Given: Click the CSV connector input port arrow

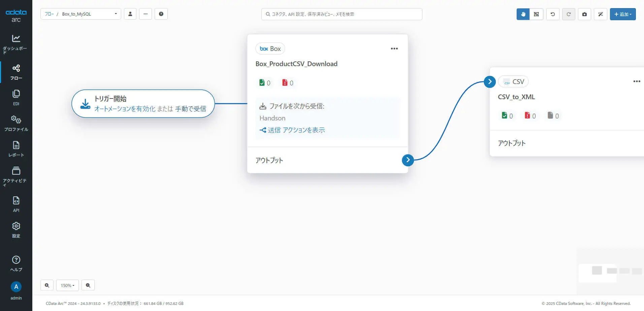Looking at the screenshot, I should (490, 81).
